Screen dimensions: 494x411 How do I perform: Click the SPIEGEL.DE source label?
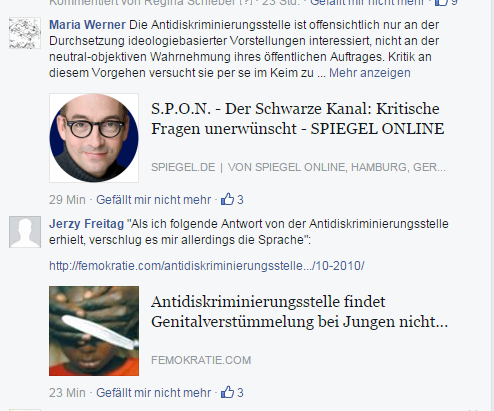pos(183,167)
